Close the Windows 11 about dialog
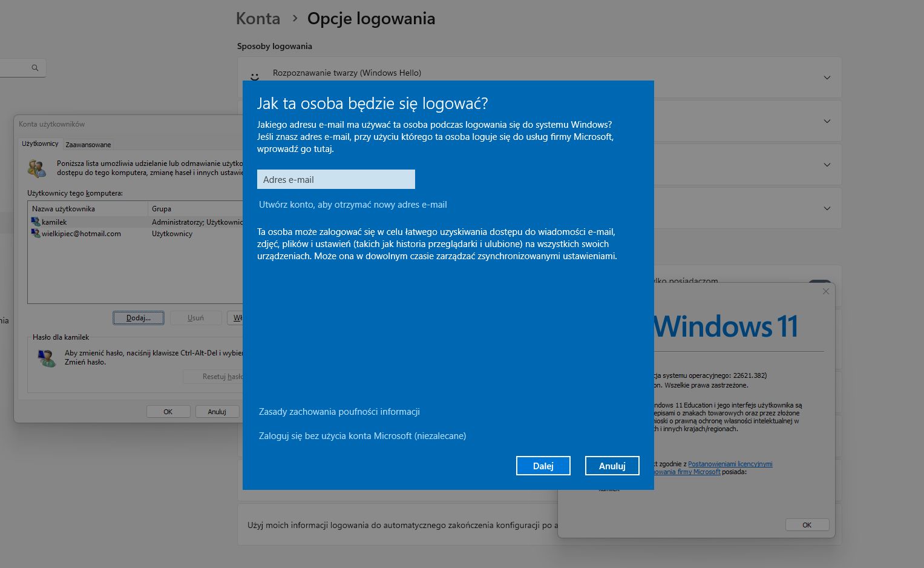Screen dimensions: 924x568 [825, 291]
